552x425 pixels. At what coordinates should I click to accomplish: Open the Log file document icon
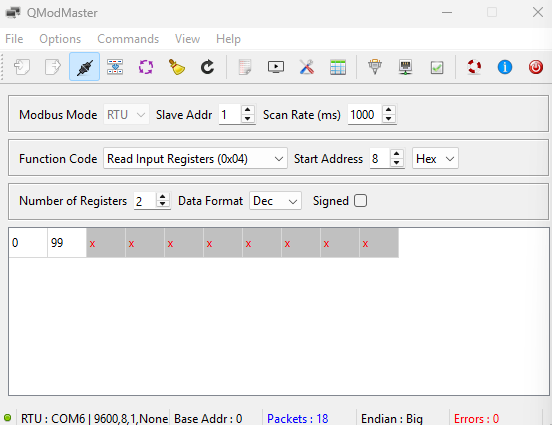(x=245, y=67)
